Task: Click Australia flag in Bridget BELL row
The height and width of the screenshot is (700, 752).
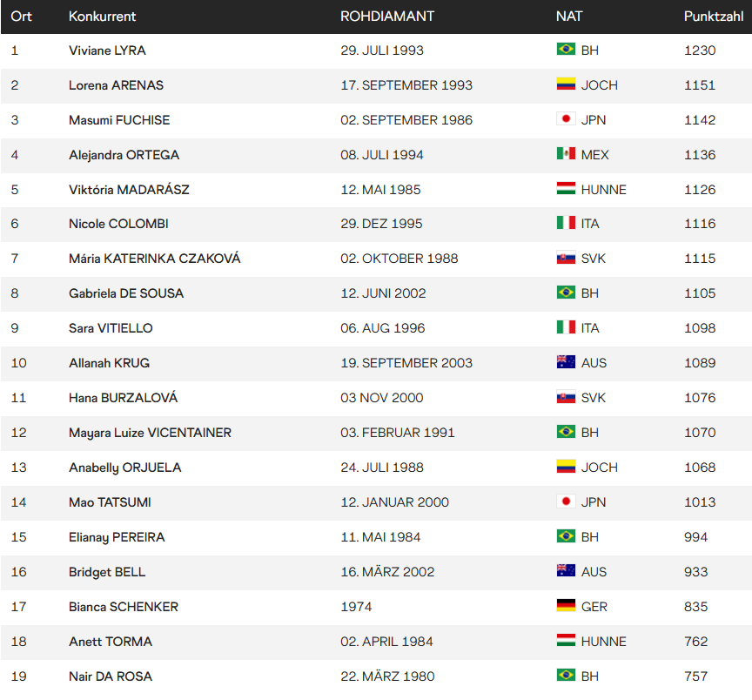Action: [x=566, y=570]
